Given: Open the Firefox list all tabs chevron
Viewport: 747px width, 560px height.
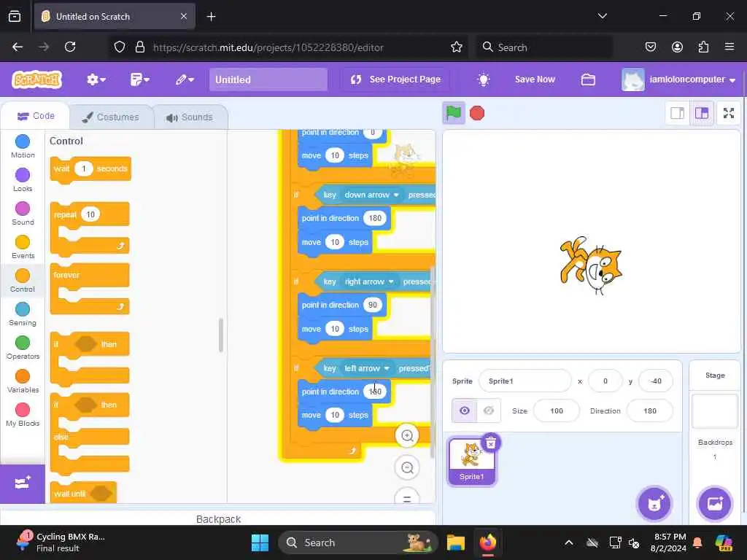Looking at the screenshot, I should tap(602, 16).
